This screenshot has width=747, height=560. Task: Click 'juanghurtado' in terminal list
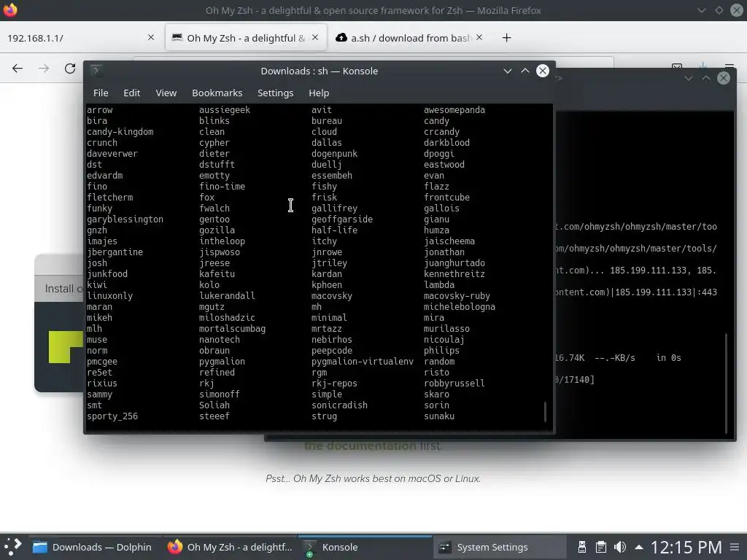click(x=454, y=262)
